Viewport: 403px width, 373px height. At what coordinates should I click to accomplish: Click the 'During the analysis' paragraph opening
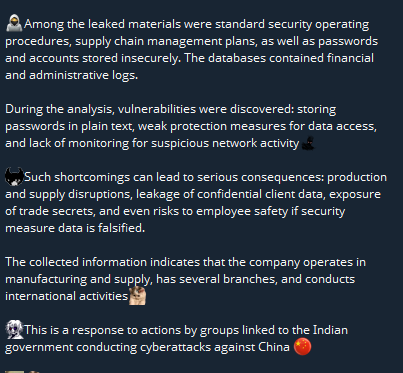pyautogui.click(x=58, y=109)
